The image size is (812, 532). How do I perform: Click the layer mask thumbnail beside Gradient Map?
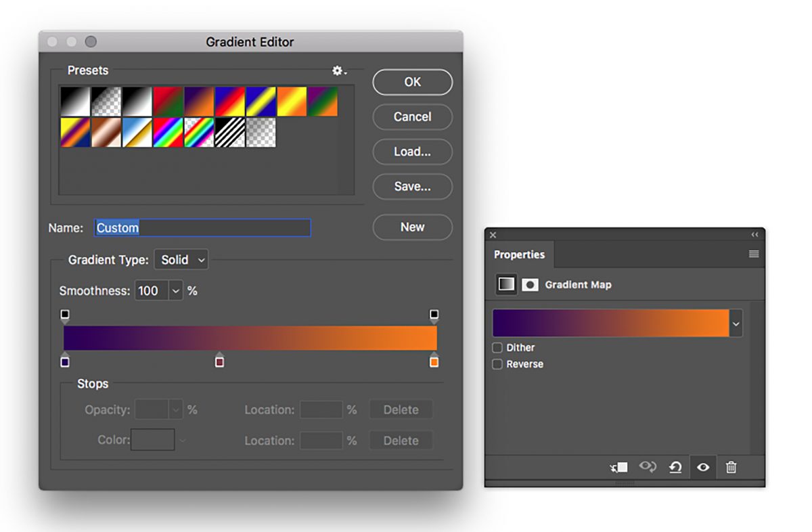(x=528, y=284)
